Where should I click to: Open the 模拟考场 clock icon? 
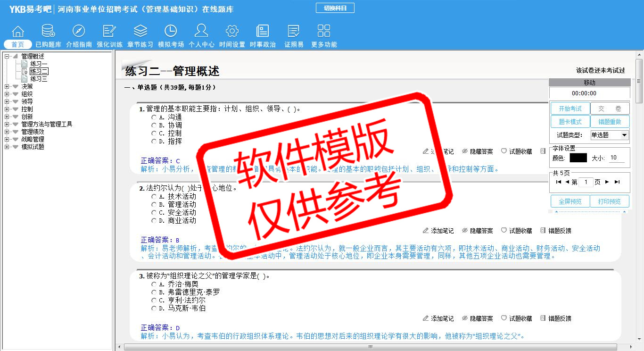point(171,32)
